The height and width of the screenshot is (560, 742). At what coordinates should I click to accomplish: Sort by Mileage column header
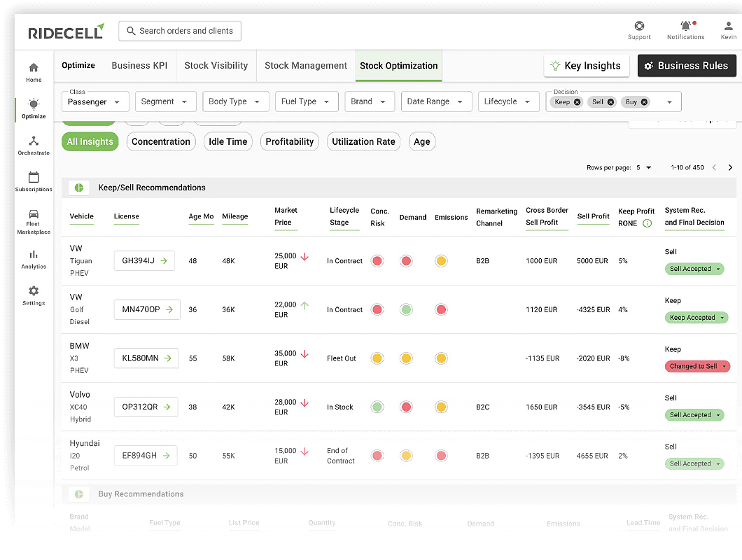tap(235, 216)
